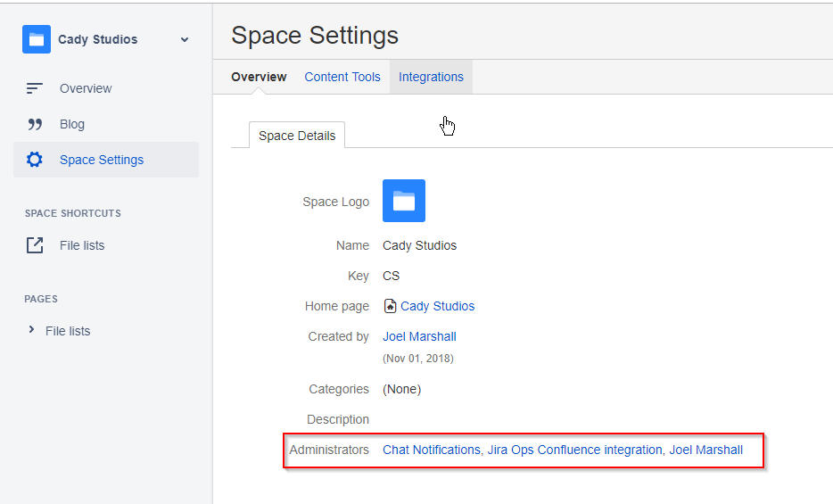Open Joel Marshall creator profile link

(419, 336)
